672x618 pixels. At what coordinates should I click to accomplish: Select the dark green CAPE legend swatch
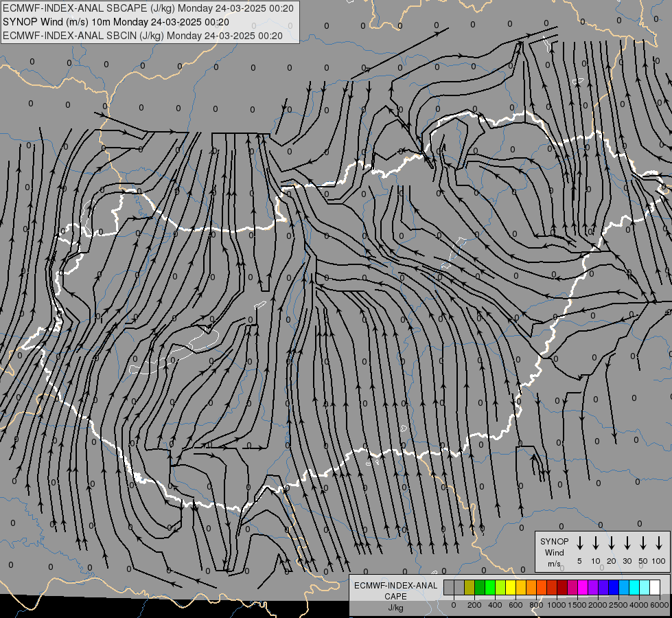click(480, 587)
